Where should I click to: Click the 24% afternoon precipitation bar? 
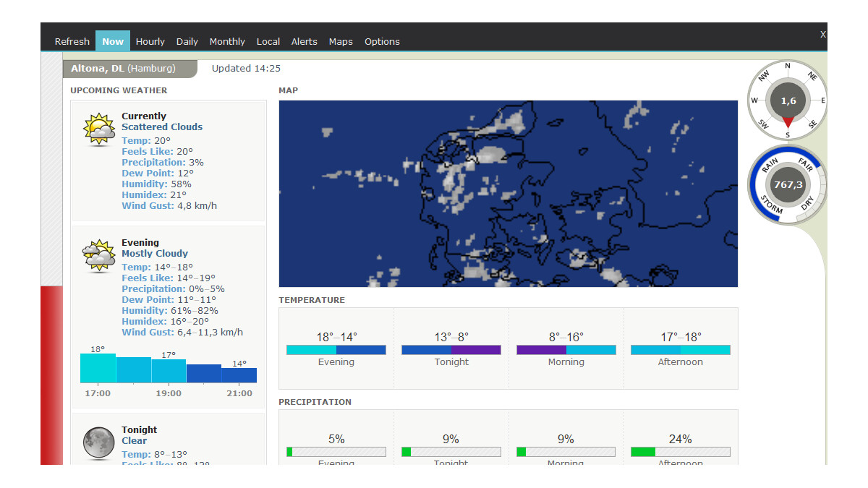[681, 452]
